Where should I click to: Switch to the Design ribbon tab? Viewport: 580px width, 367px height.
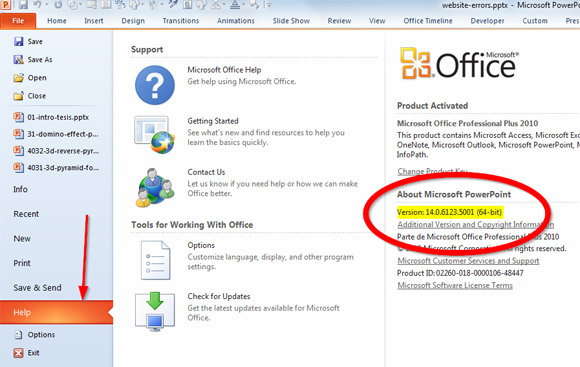tap(133, 21)
